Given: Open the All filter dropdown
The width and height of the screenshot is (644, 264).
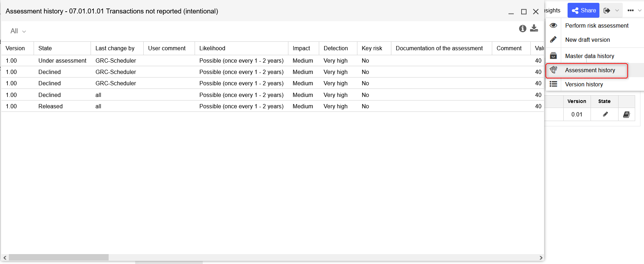Looking at the screenshot, I should pos(18,31).
